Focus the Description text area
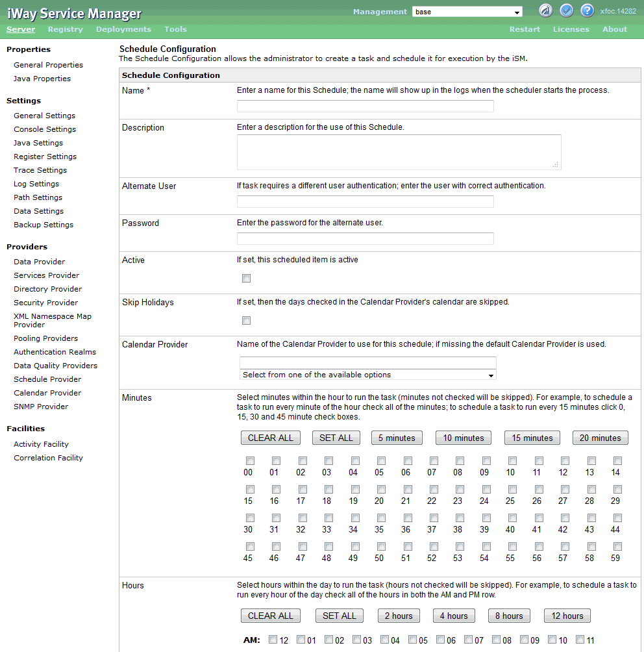 [x=399, y=152]
